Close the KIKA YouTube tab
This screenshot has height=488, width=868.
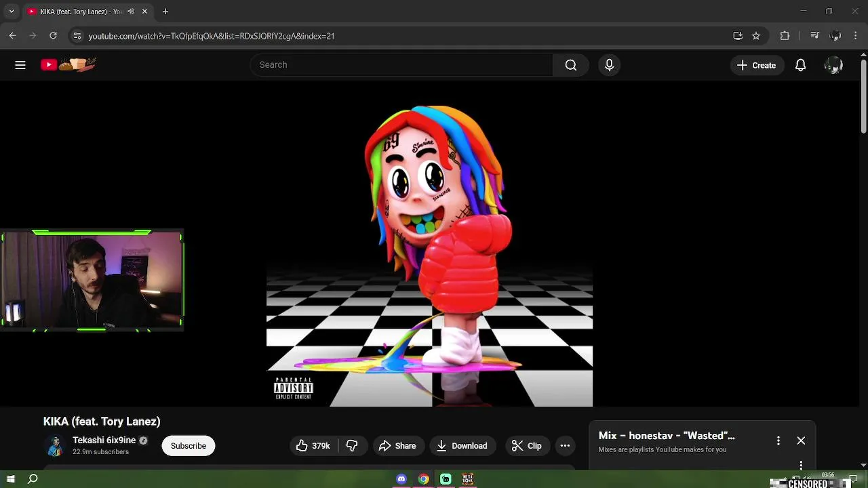click(144, 12)
